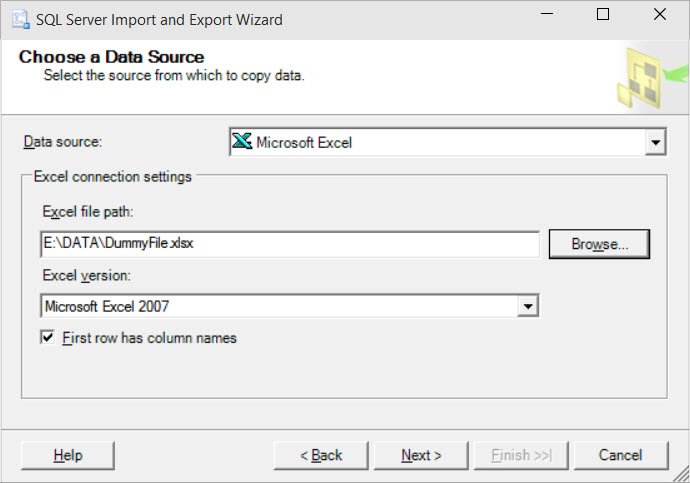The image size is (690, 483).
Task: Click the Choose a Data Source heading
Action: coord(111,57)
